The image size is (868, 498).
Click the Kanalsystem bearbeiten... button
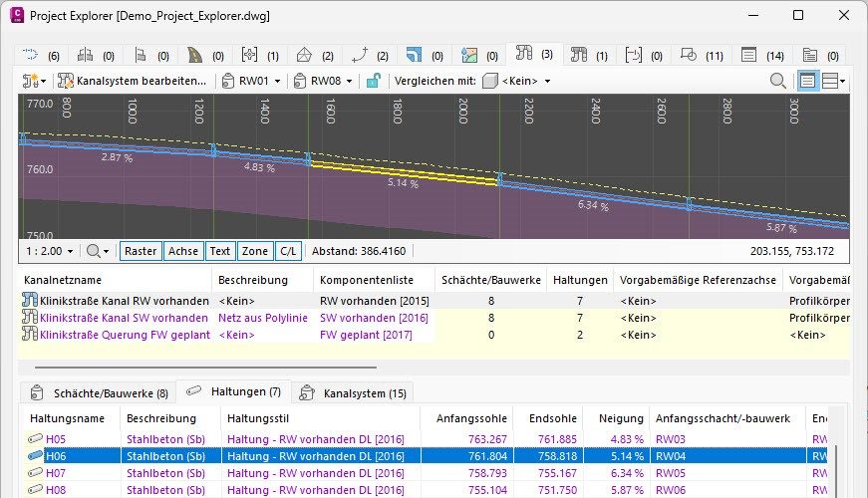click(134, 81)
